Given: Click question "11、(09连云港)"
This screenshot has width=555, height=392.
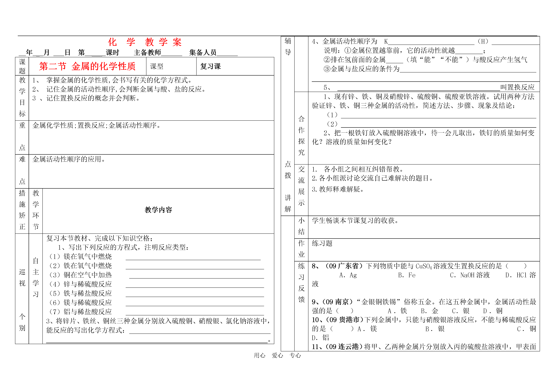Looking at the screenshot, I should [x=424, y=347].
